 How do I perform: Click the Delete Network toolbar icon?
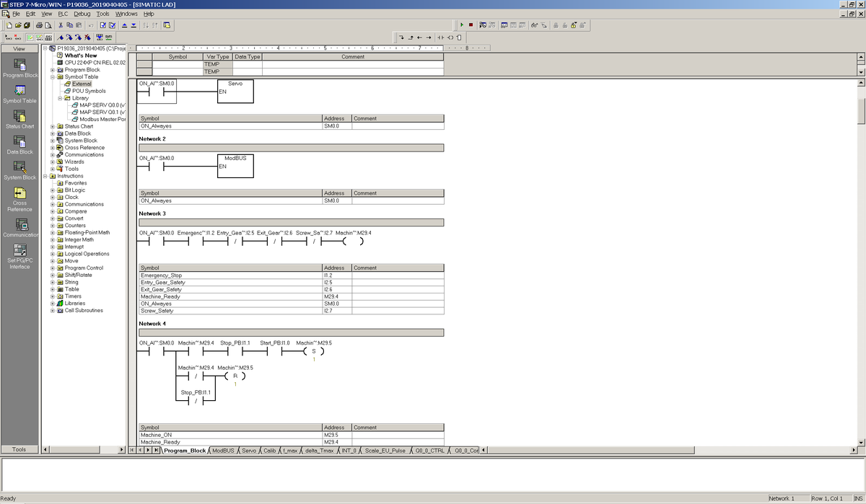[17, 37]
